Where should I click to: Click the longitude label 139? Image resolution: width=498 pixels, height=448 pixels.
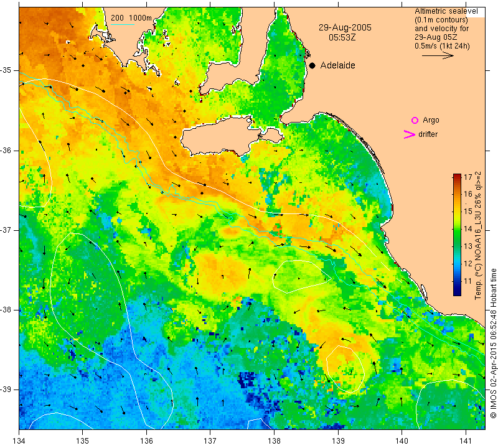(338, 441)
